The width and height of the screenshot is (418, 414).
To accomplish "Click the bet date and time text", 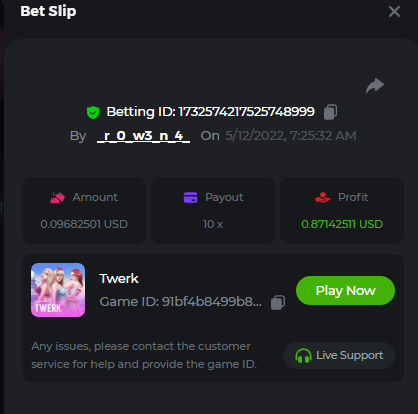I will tap(291, 136).
